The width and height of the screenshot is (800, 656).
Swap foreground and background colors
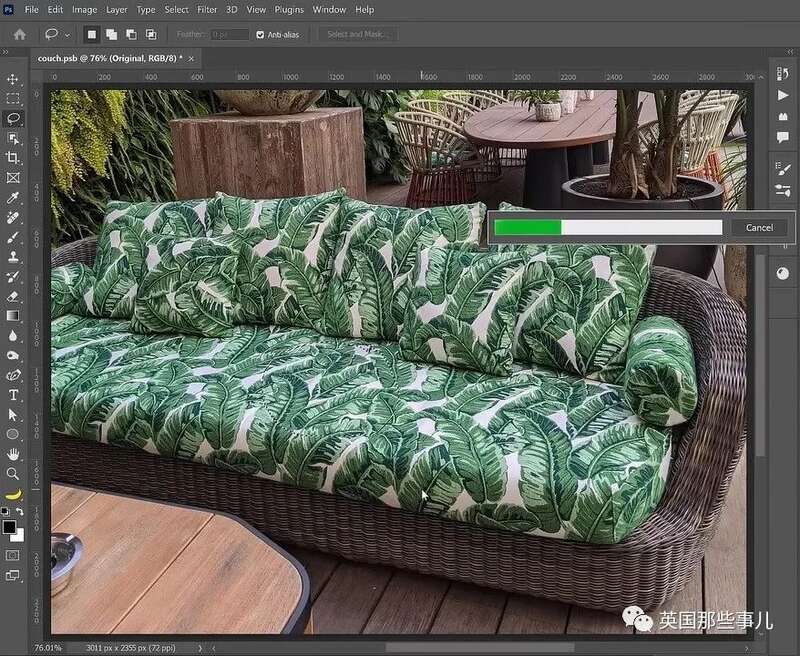click(19, 511)
